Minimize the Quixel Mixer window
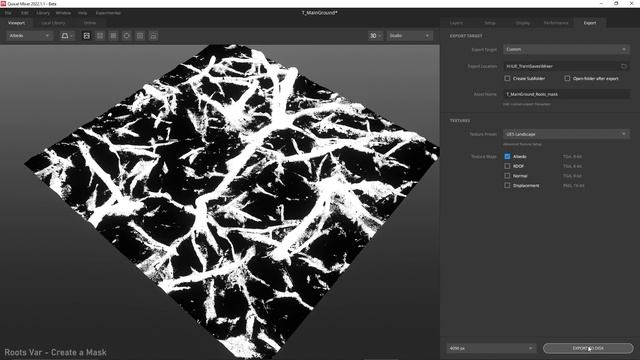This screenshot has height=360, width=640. click(601, 3)
